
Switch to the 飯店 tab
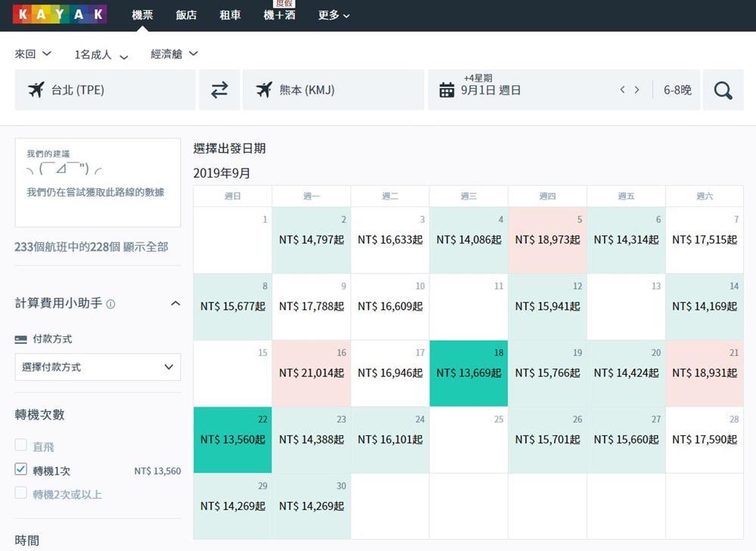pyautogui.click(x=186, y=15)
